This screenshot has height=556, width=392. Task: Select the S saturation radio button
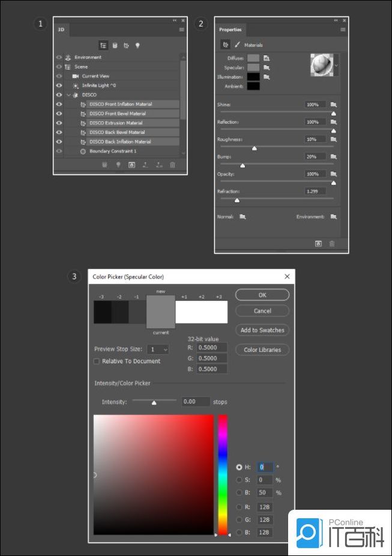(x=240, y=480)
